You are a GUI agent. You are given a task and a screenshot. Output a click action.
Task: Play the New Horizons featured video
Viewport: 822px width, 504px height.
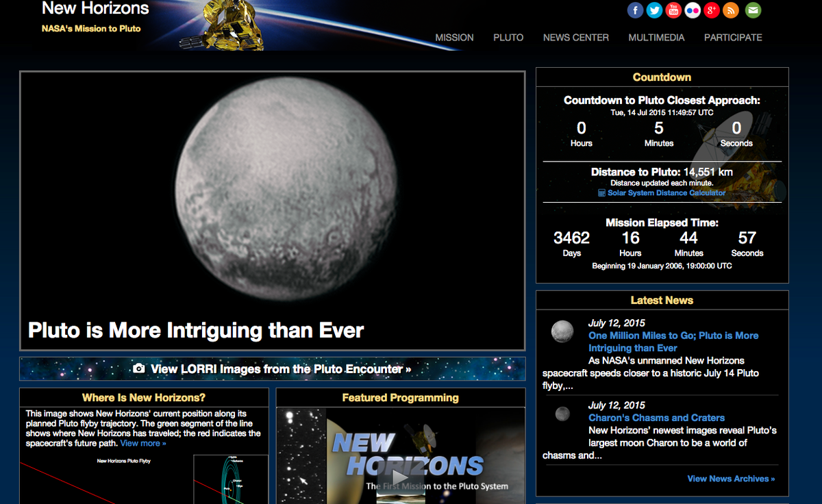coord(401,477)
